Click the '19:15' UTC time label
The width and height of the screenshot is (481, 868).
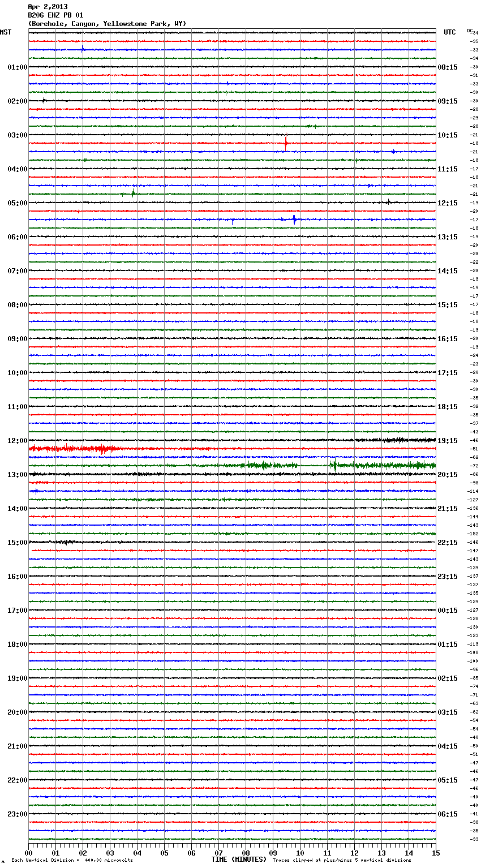448,441
